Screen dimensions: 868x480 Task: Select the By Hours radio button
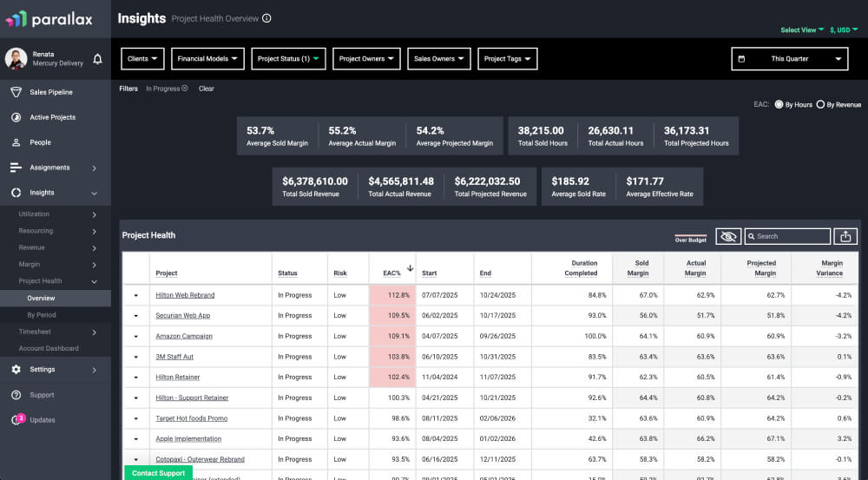point(779,105)
